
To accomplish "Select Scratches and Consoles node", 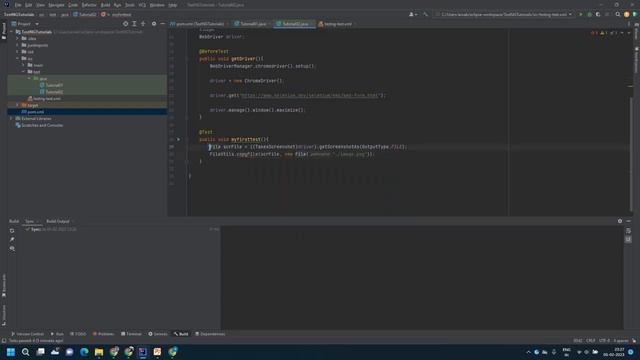I will coord(39,125).
